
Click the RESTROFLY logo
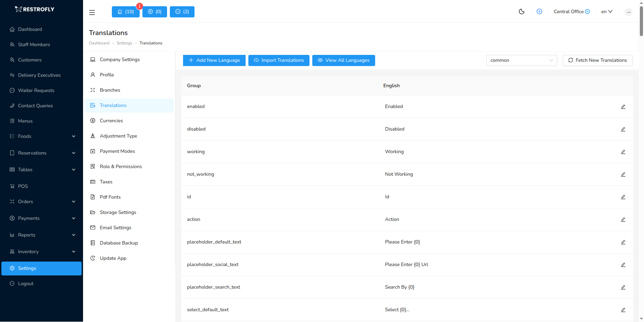[35, 9]
